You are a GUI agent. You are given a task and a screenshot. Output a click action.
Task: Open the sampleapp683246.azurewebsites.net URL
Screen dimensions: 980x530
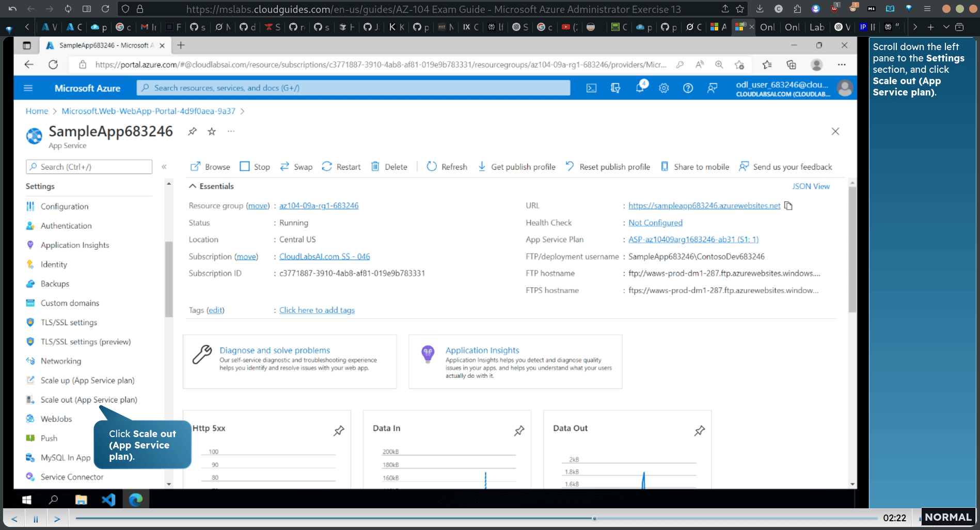click(704, 205)
